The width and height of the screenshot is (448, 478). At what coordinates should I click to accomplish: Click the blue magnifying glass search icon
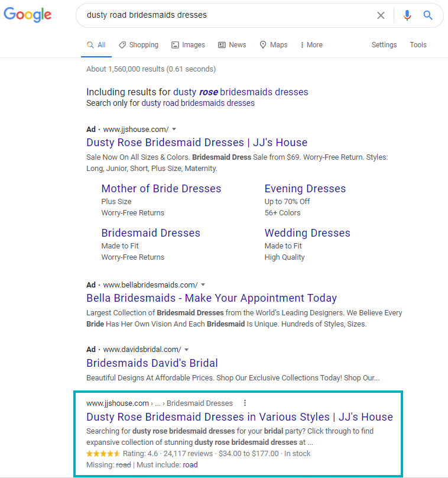click(x=428, y=15)
